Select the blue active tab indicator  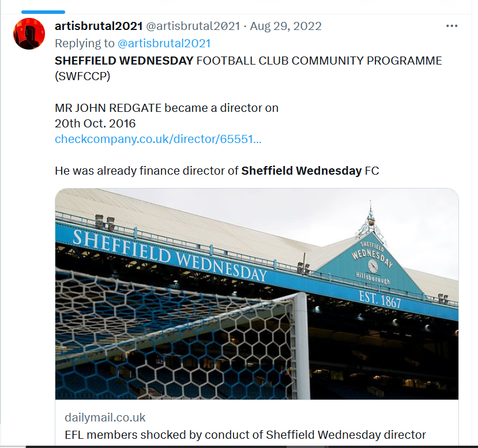(43, 12)
